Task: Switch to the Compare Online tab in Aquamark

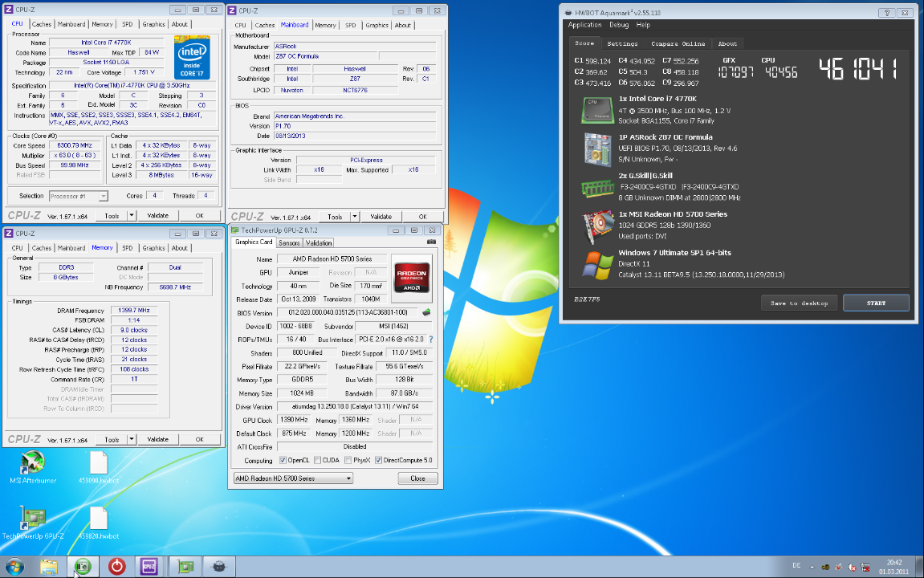Action: pyautogui.click(x=678, y=43)
